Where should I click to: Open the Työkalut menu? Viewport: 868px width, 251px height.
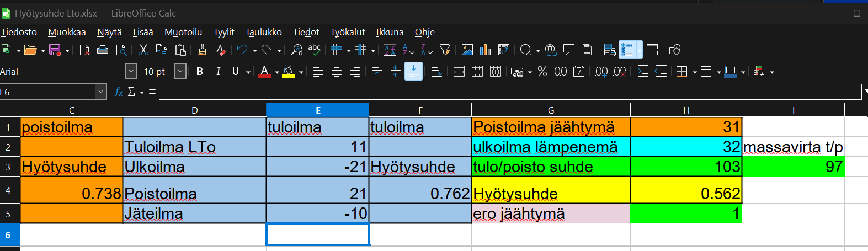click(x=348, y=32)
